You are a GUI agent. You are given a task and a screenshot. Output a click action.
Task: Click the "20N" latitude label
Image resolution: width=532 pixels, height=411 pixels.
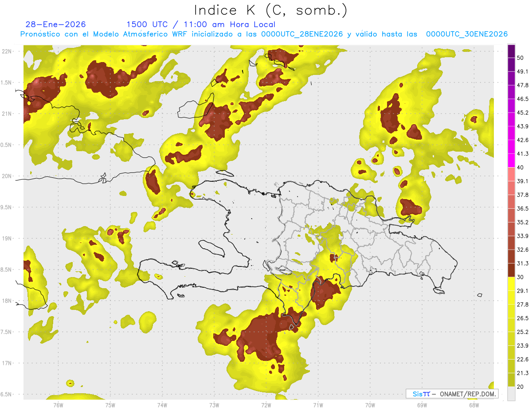[x=7, y=176]
